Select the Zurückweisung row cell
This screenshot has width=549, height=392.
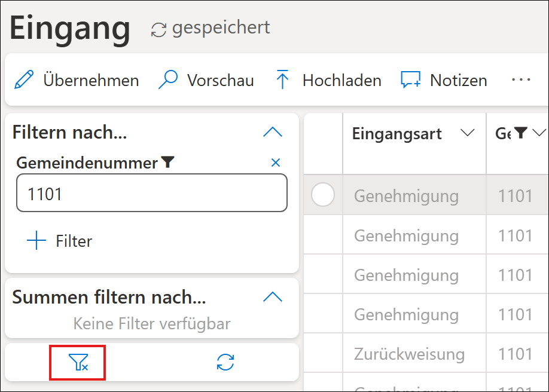(409, 354)
